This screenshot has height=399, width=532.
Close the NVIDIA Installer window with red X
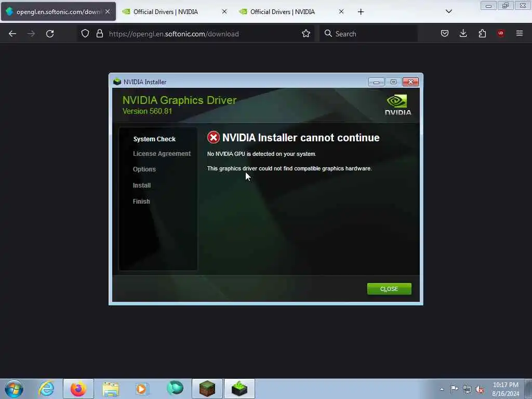[x=410, y=82]
